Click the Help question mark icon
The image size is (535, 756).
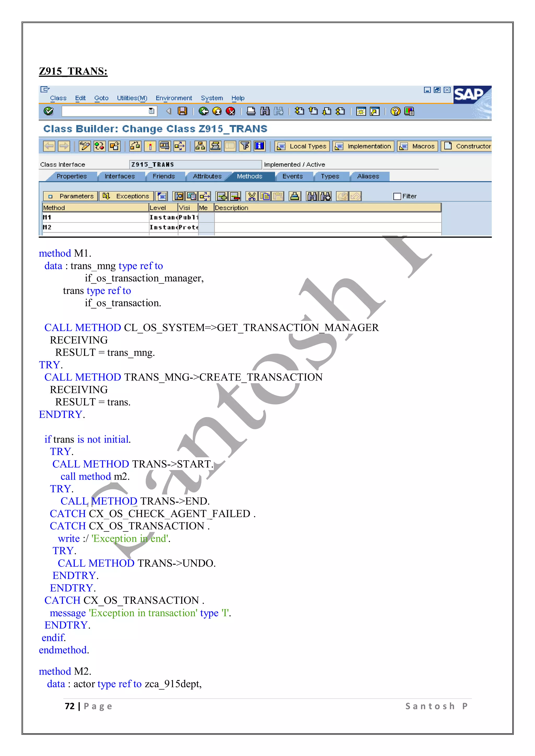click(395, 111)
